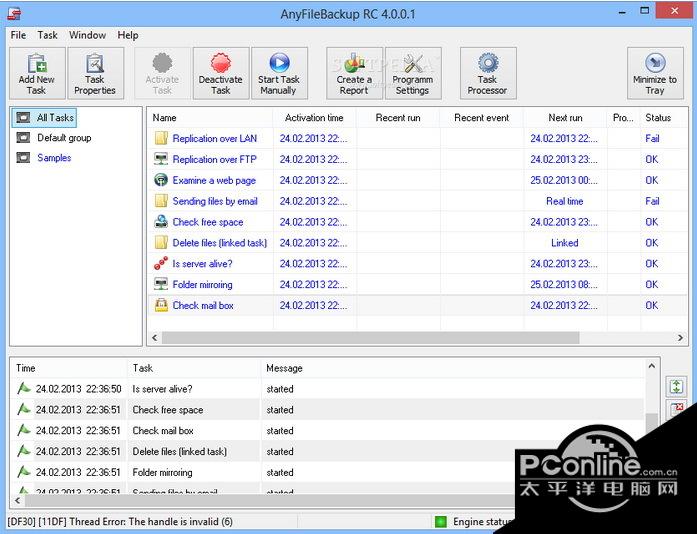Open Task Properties from the toolbar
Viewport: 697px width, 534px height.
(x=95, y=73)
